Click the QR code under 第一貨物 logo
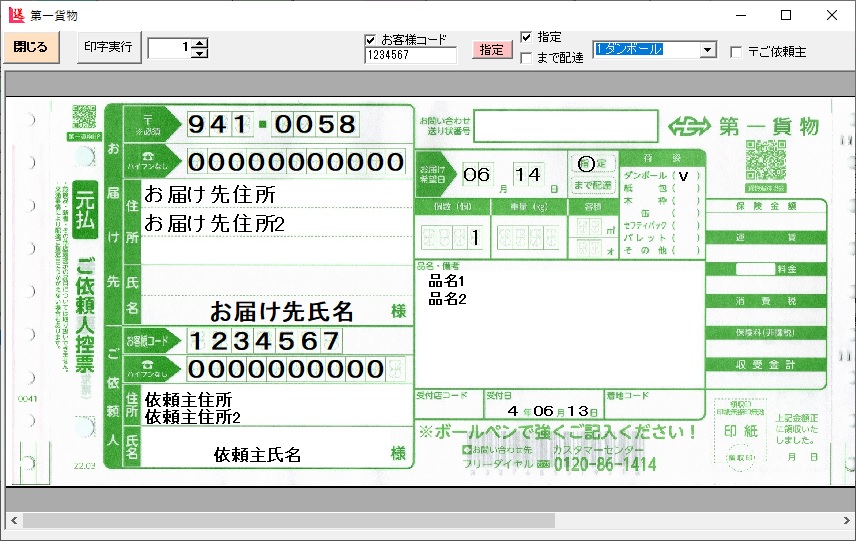The width and height of the screenshot is (856, 541). click(x=766, y=160)
